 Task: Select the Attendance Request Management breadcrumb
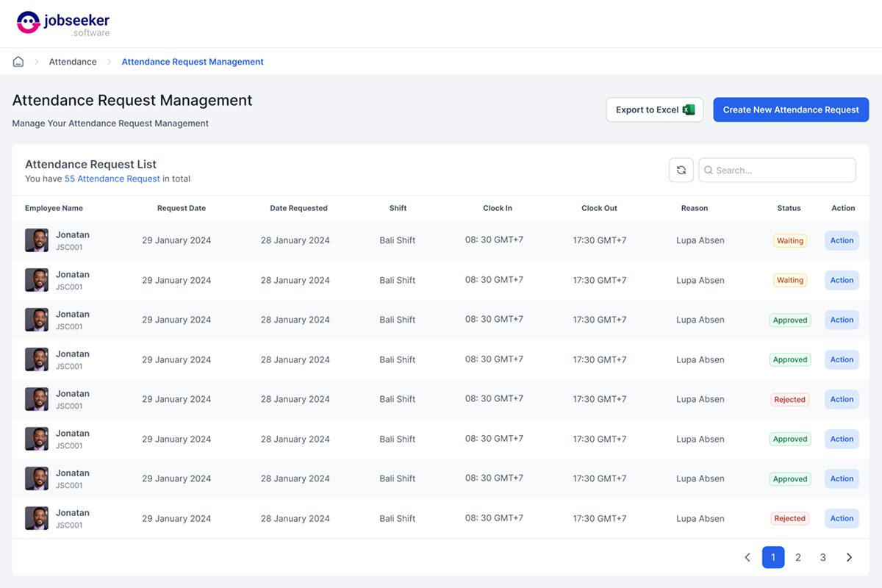(x=193, y=62)
